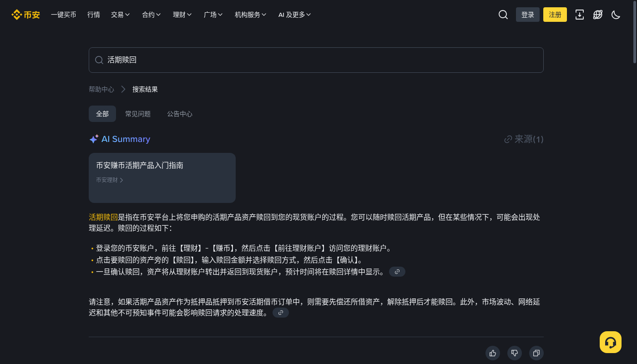Image resolution: width=637 pixels, height=364 pixels.
Task: Click magnifier icon inside search box
Action: point(99,60)
